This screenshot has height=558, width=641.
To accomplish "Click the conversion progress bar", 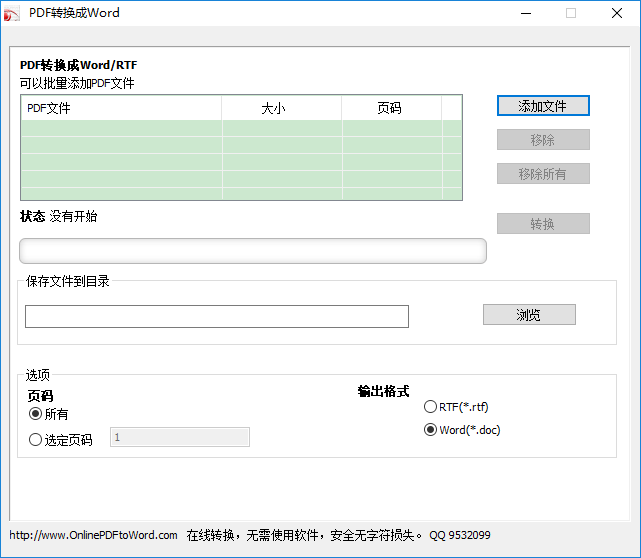I will pos(253,251).
